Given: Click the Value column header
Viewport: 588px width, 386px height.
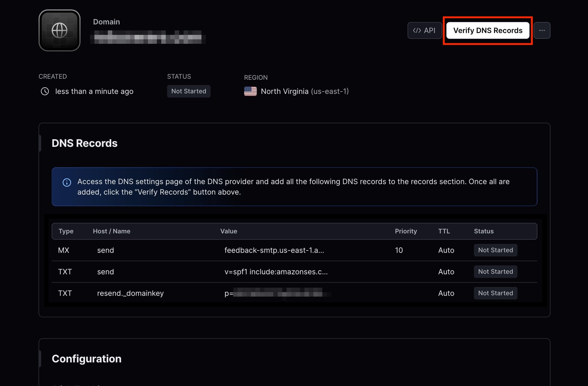Looking at the screenshot, I should pyautogui.click(x=228, y=231).
